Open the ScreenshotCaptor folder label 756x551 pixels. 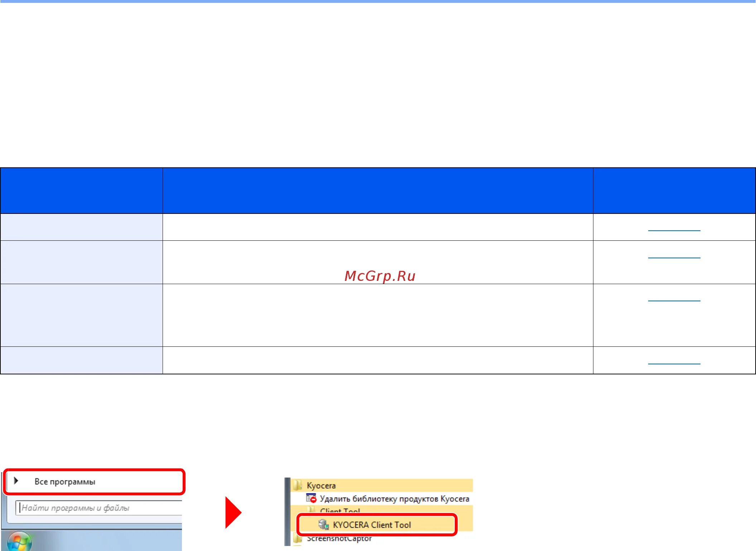tap(340, 539)
